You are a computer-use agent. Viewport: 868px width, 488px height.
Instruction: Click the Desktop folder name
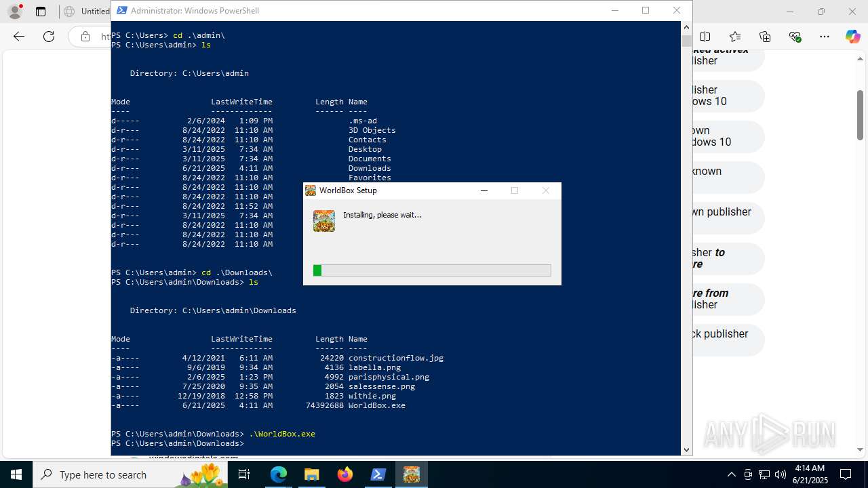pyautogui.click(x=365, y=149)
